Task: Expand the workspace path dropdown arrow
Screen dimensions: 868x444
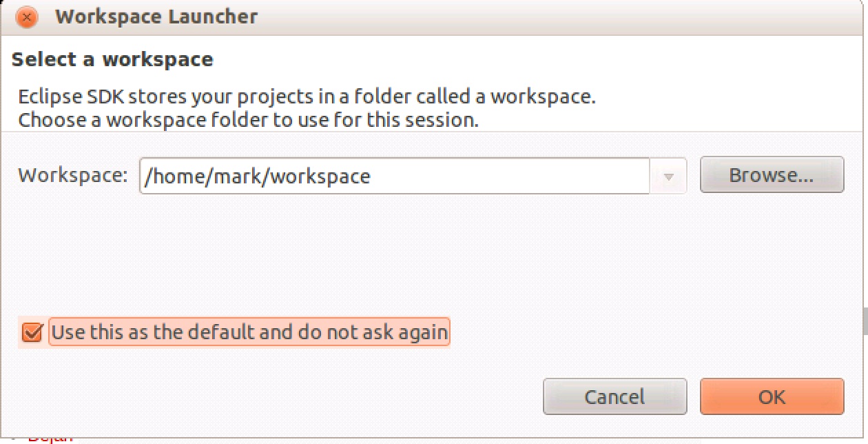Action: [668, 176]
